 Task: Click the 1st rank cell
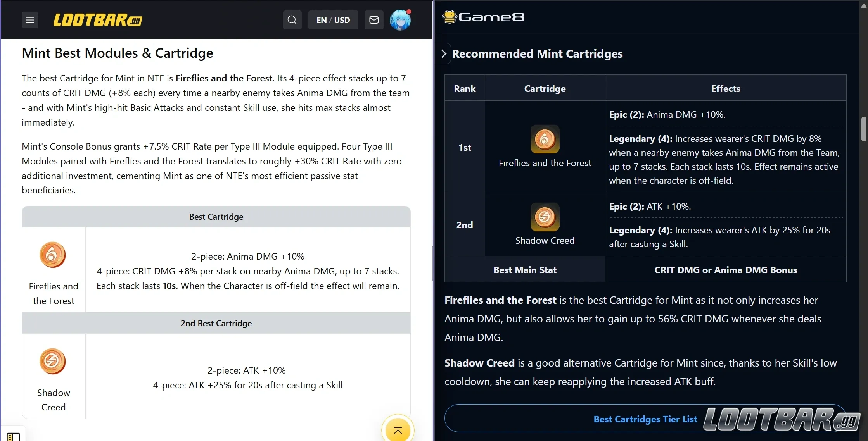point(465,147)
